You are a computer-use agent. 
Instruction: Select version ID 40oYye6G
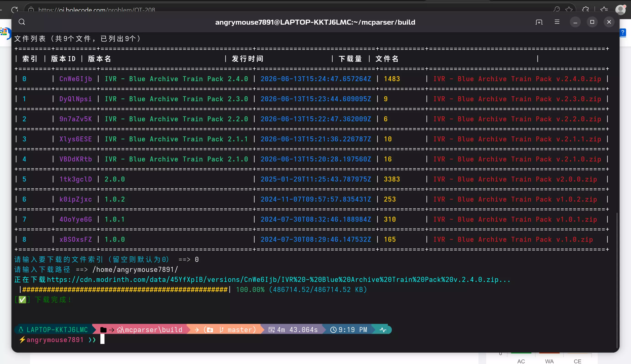point(76,219)
